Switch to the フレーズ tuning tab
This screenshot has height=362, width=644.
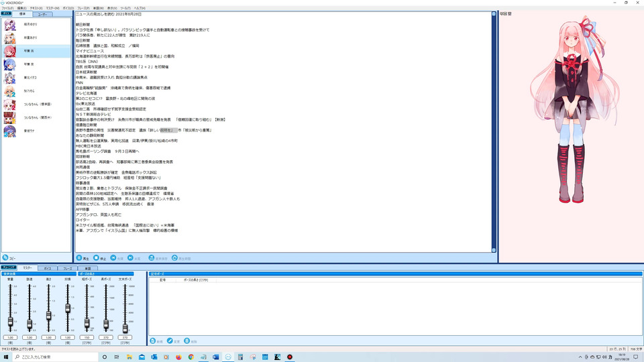click(68, 268)
